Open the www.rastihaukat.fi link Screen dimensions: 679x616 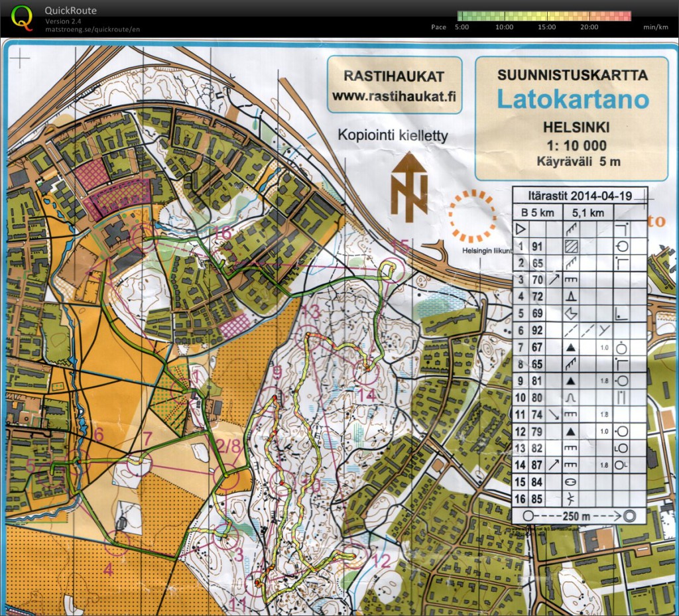tap(394, 96)
